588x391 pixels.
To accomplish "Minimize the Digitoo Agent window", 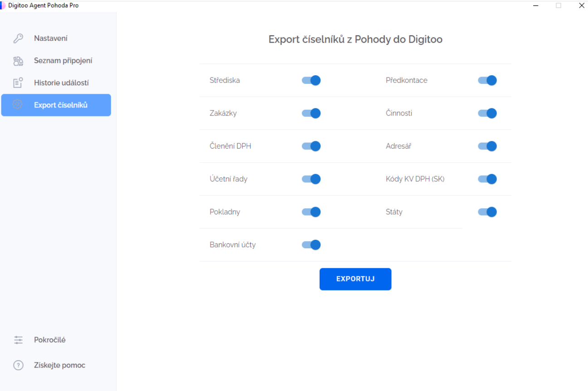I will pos(536,5).
